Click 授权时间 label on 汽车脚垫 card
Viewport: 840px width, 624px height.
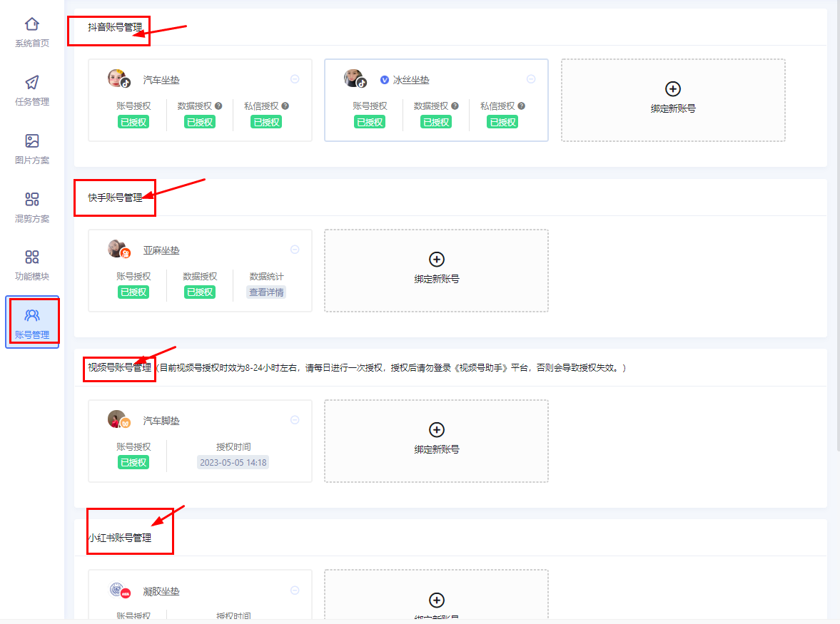(x=233, y=446)
